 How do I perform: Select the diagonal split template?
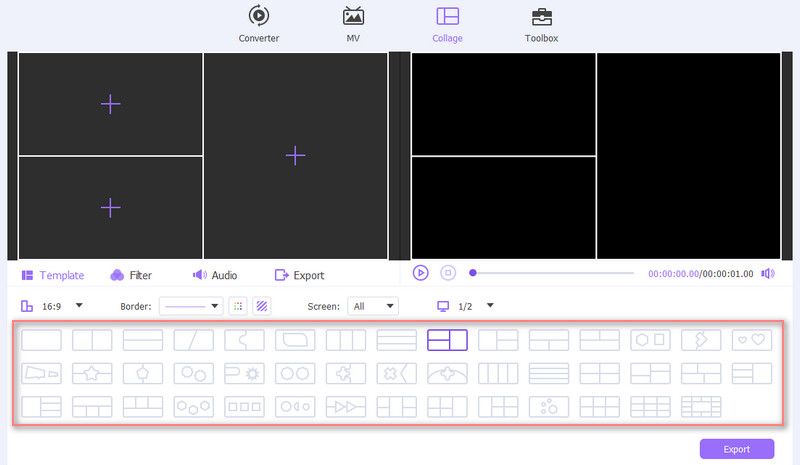pos(193,340)
